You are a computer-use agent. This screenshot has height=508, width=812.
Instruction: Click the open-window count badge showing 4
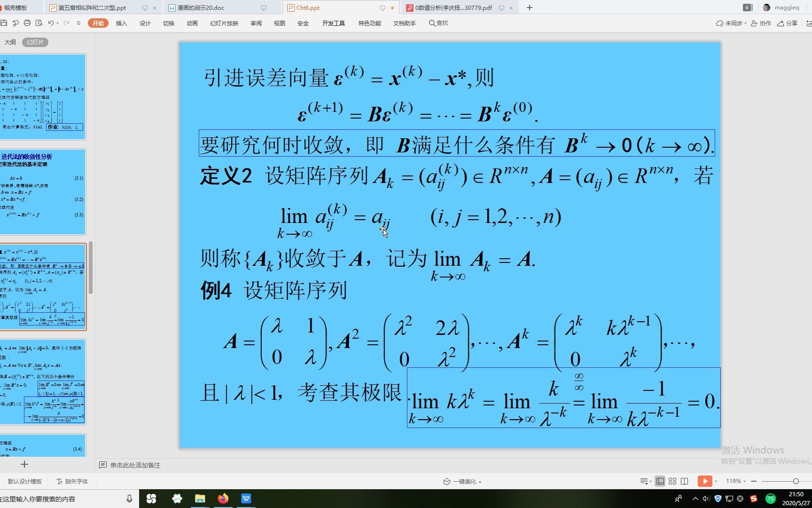747,8
